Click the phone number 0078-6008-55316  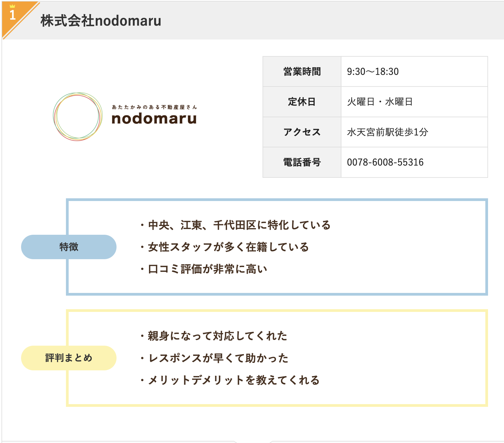pyautogui.click(x=385, y=162)
